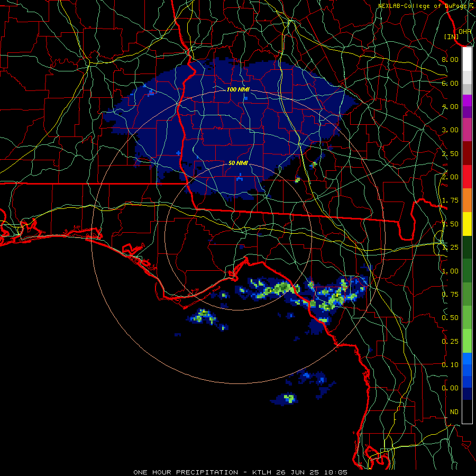Click the 100 NMI range ring label
The image size is (476, 476).
click(238, 89)
